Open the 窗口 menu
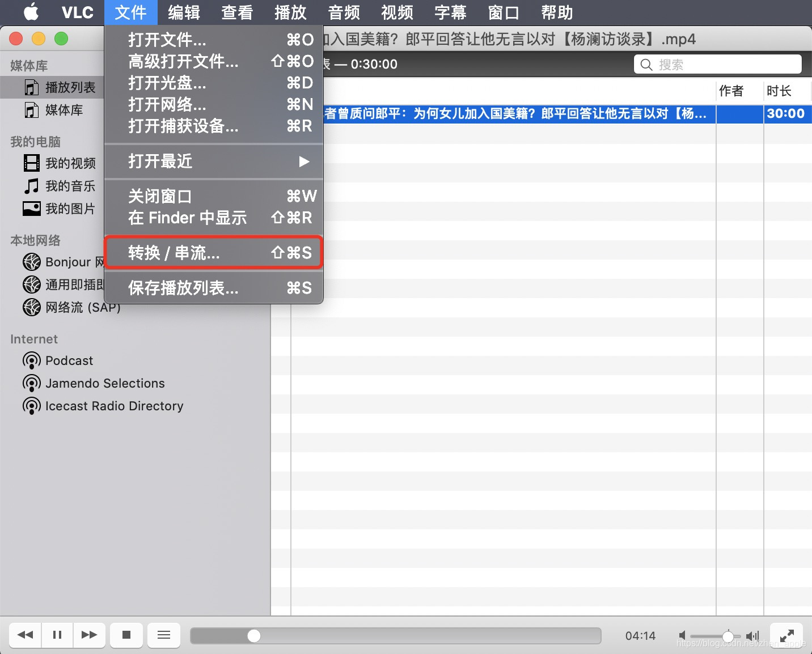The height and width of the screenshot is (654, 812). tap(504, 12)
